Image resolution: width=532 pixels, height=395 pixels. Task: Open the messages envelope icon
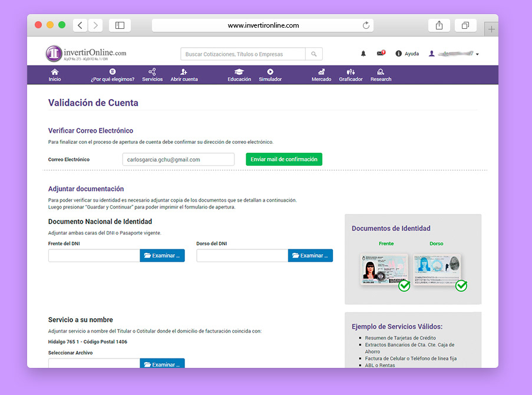coord(381,54)
